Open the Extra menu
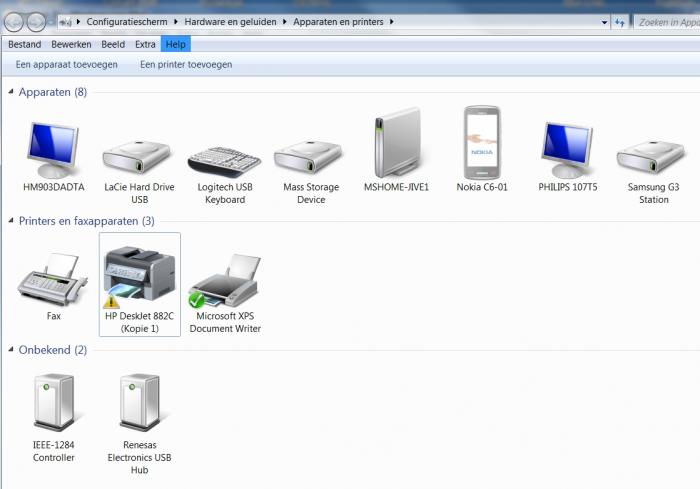This screenshot has width=700, height=489. click(145, 44)
